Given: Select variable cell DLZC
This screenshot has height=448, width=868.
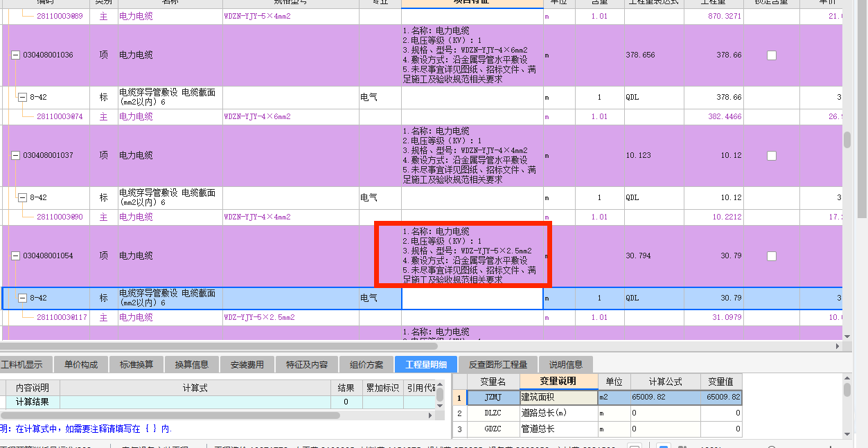Looking at the screenshot, I should [x=493, y=413].
